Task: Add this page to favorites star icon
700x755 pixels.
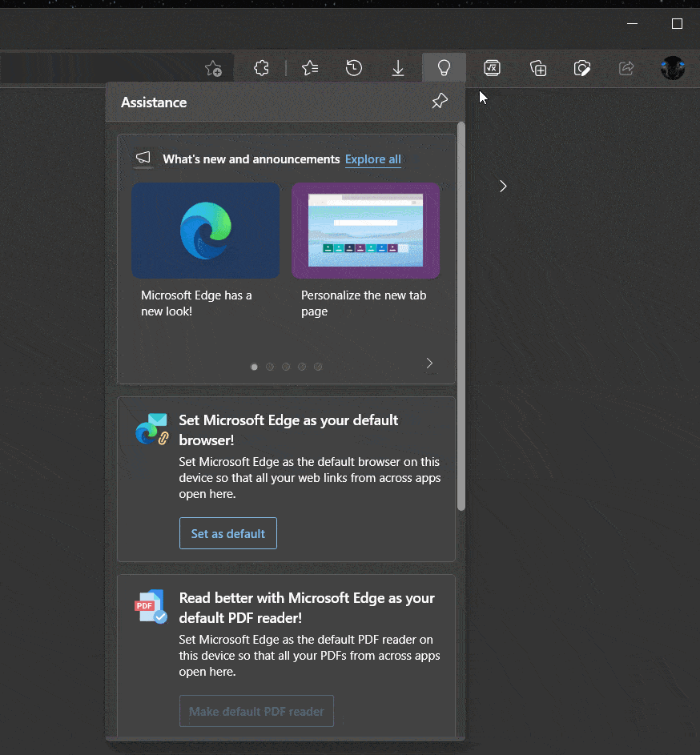Action: click(213, 68)
